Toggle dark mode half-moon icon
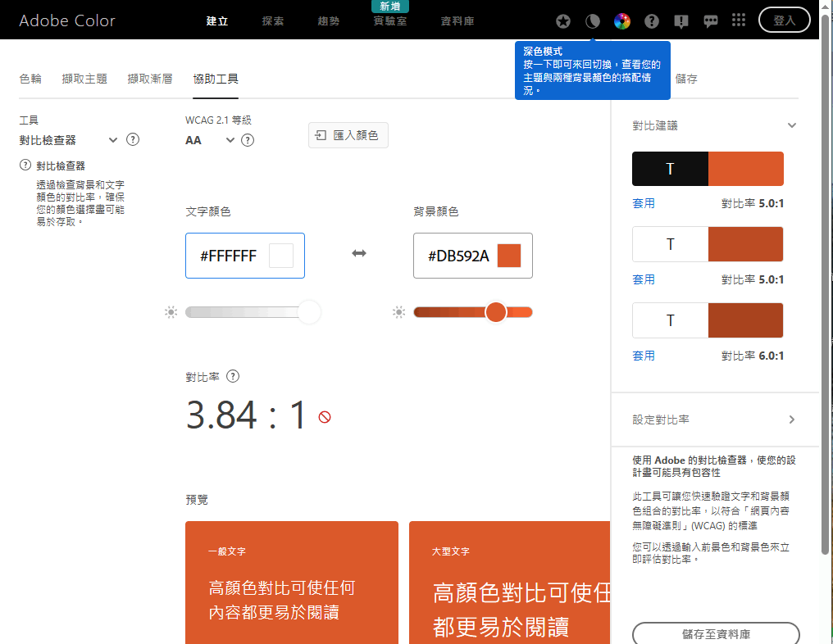Image resolution: width=833 pixels, height=644 pixels. (593, 21)
